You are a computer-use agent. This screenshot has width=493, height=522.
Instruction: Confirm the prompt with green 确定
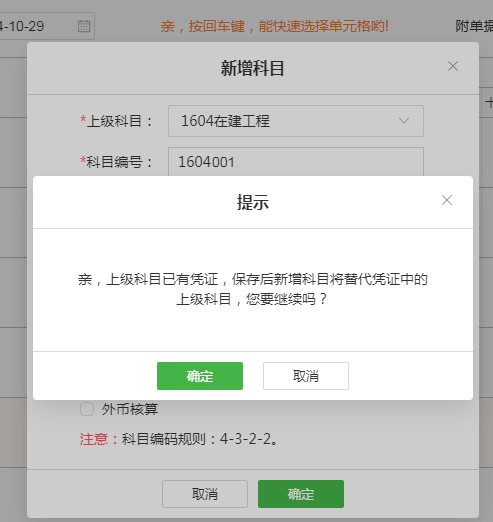200,376
